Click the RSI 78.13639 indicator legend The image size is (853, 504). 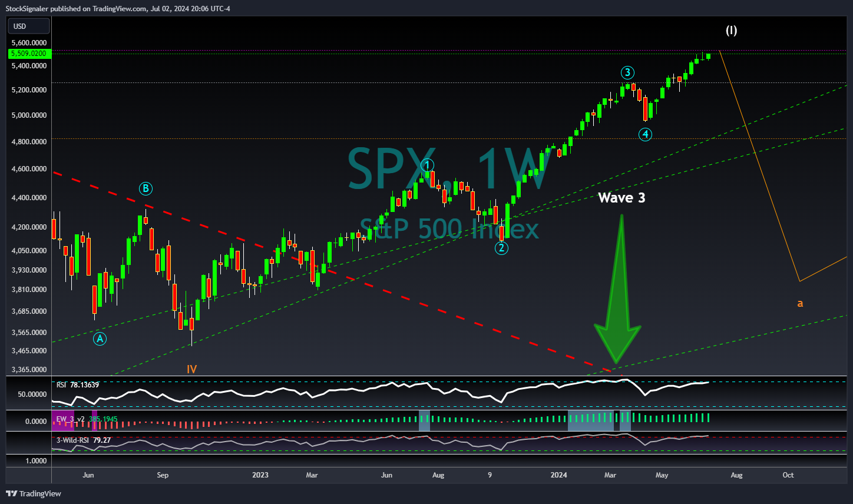click(78, 384)
